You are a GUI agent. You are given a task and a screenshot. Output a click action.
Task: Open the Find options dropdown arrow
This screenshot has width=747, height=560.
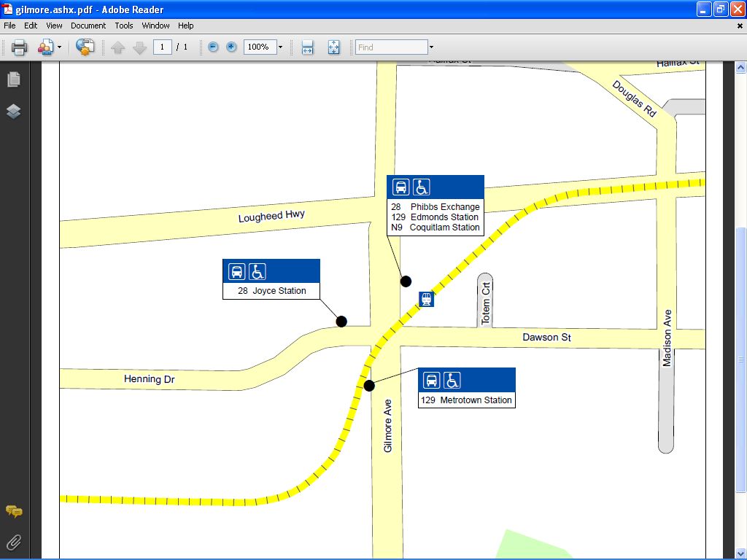click(x=432, y=47)
